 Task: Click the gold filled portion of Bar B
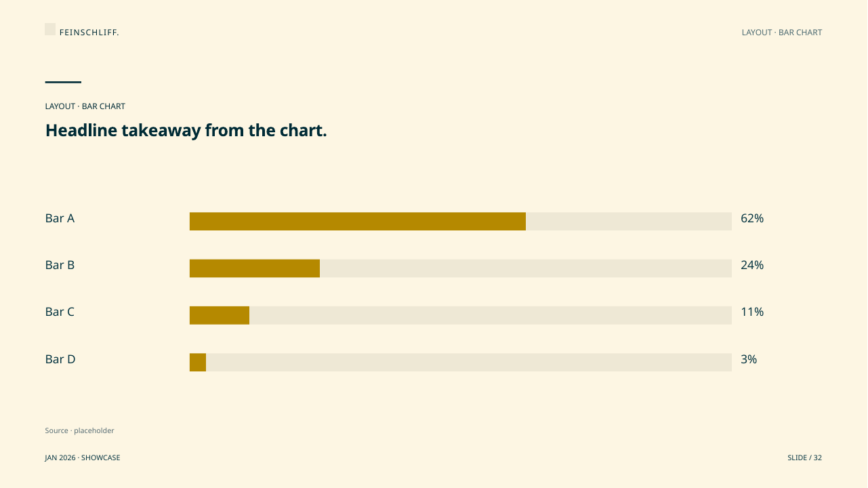click(x=255, y=268)
